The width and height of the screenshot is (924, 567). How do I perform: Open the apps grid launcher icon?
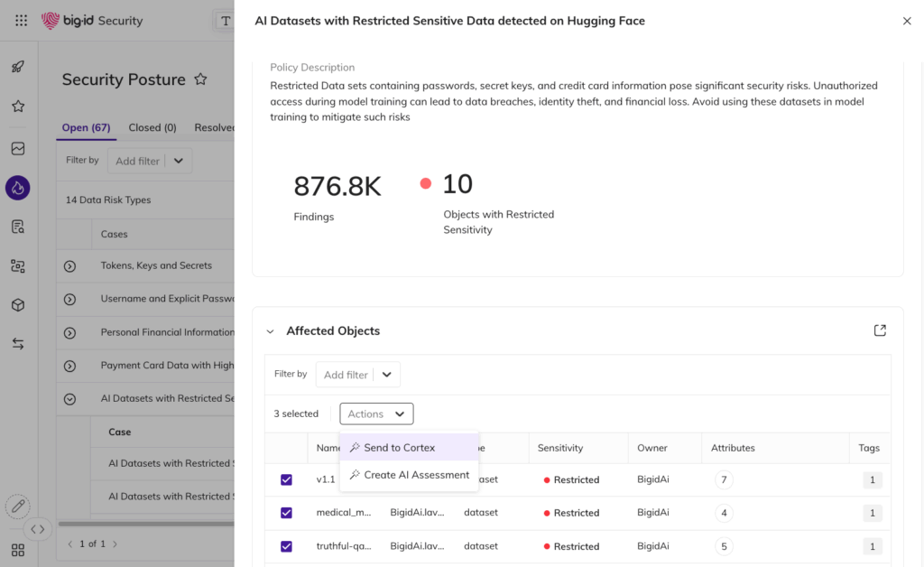click(x=22, y=20)
